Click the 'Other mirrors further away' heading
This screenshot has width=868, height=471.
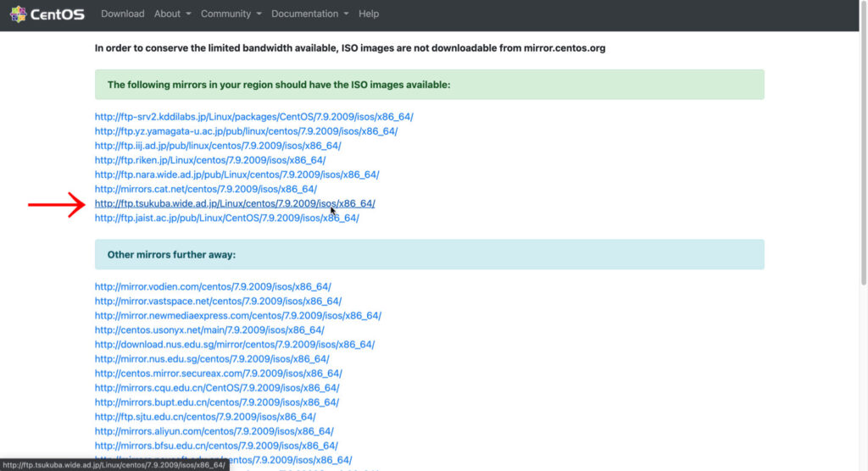[x=171, y=255]
